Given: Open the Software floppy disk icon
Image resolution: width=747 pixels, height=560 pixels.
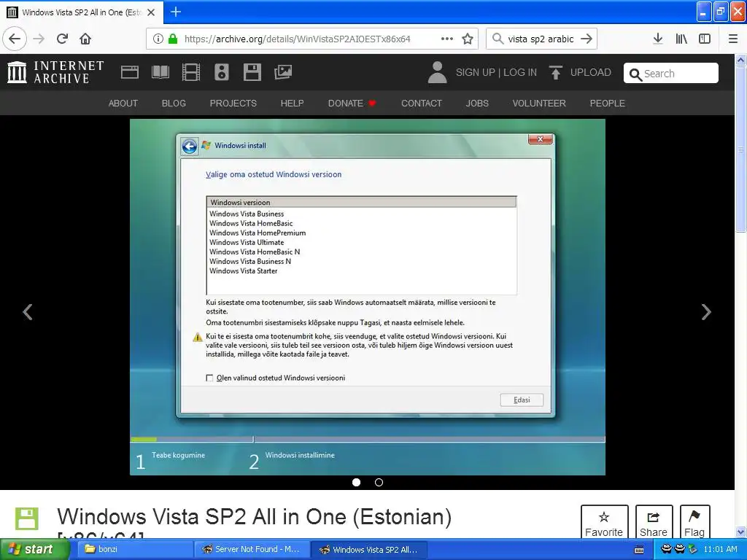Looking at the screenshot, I should [252, 72].
